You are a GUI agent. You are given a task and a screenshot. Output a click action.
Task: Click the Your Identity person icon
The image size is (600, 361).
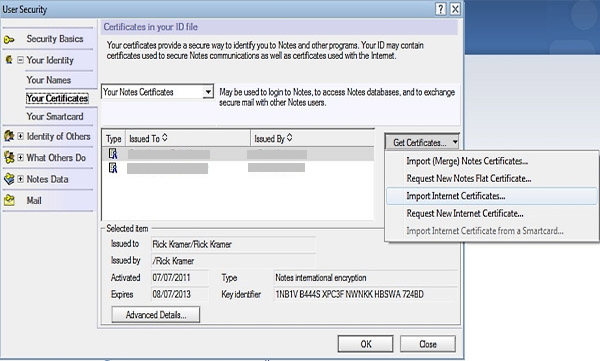pos(9,60)
